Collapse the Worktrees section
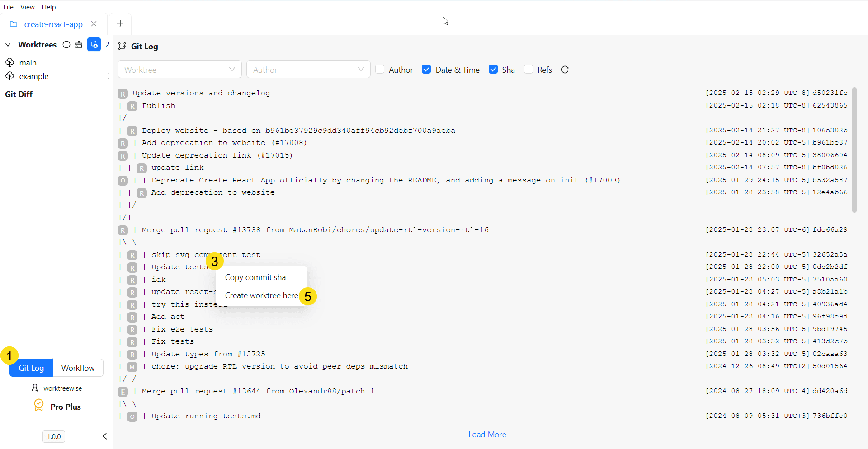868x449 pixels. tap(8, 44)
